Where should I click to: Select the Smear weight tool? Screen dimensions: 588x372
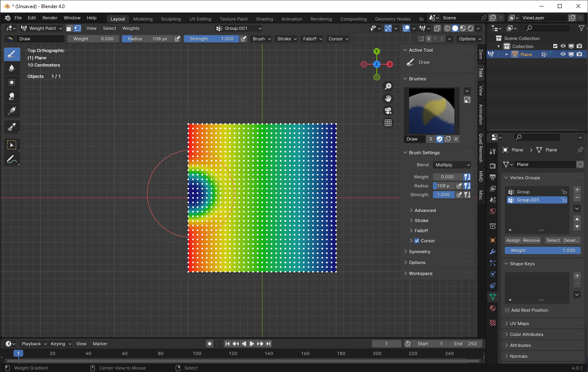[x=12, y=97]
